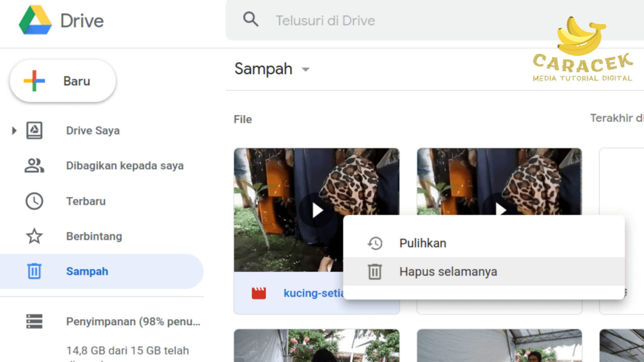The width and height of the screenshot is (644, 362).
Task: Click the Sampah trash icon in sidebar
Action: click(34, 271)
